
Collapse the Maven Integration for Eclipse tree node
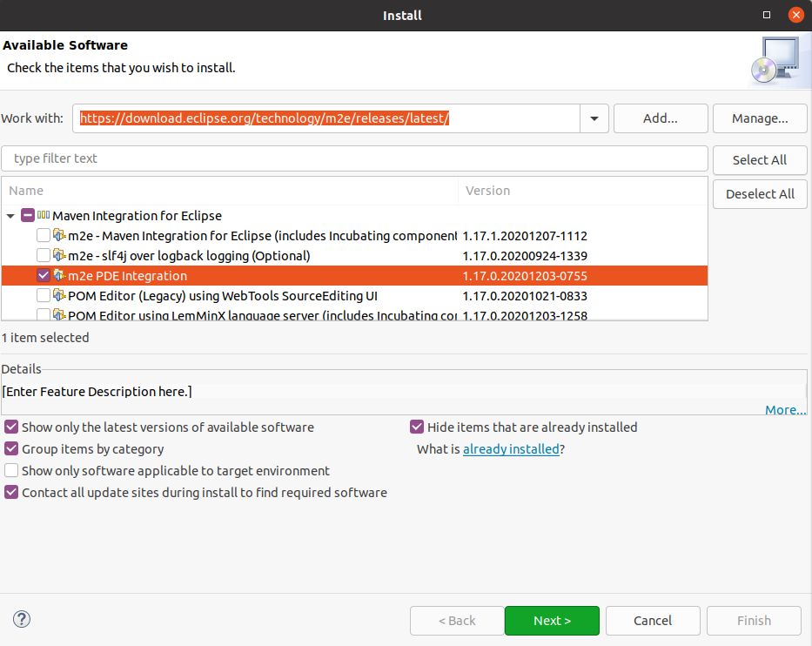(10, 216)
